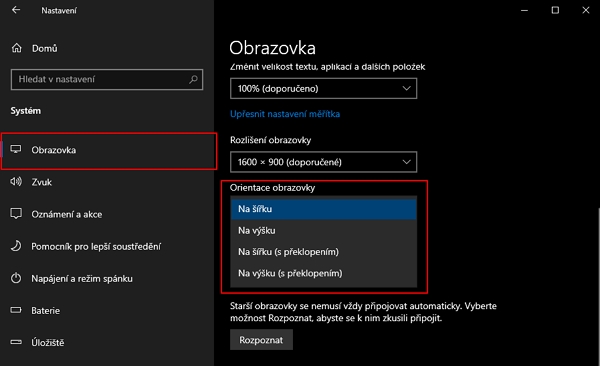Close the Nastavení window
The image size is (600, 366).
(586, 10)
